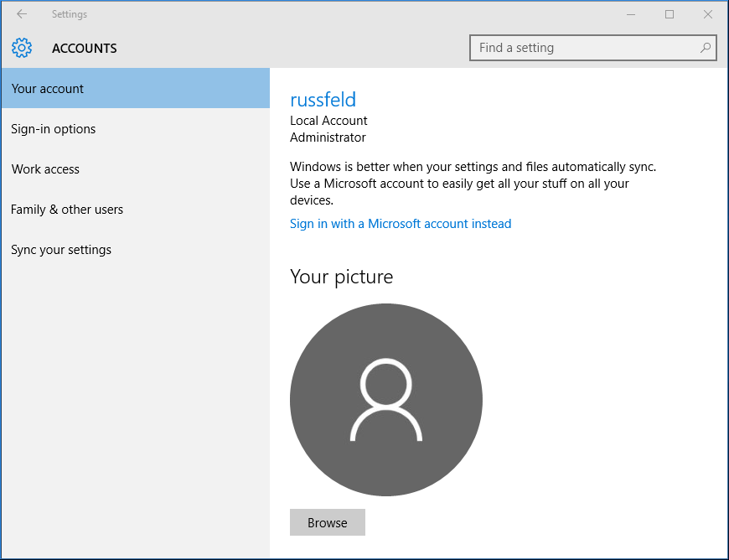Switch to Sync your settings

click(61, 250)
